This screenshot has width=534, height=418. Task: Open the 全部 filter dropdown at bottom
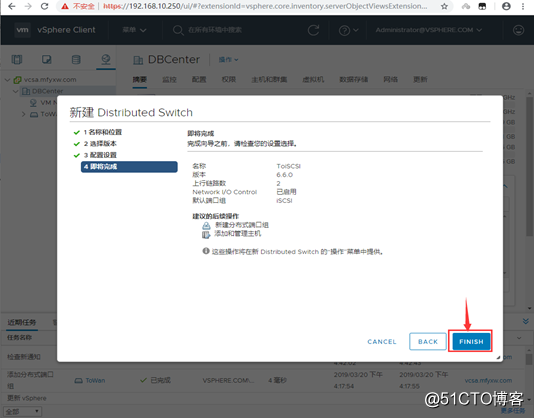click(22, 412)
